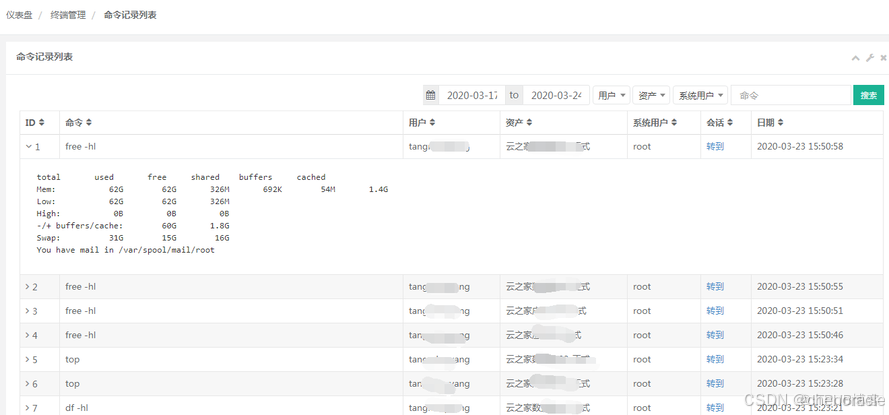Click the 'top' command in row 5

tap(72, 359)
